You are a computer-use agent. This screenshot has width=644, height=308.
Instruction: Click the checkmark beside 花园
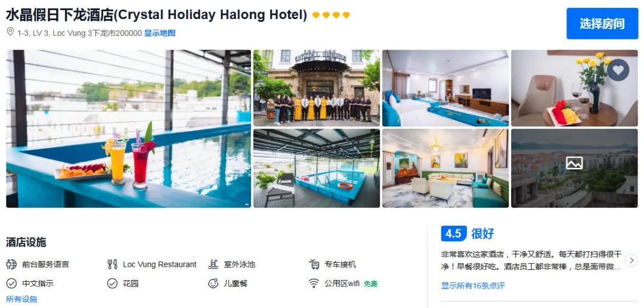pyautogui.click(x=112, y=284)
